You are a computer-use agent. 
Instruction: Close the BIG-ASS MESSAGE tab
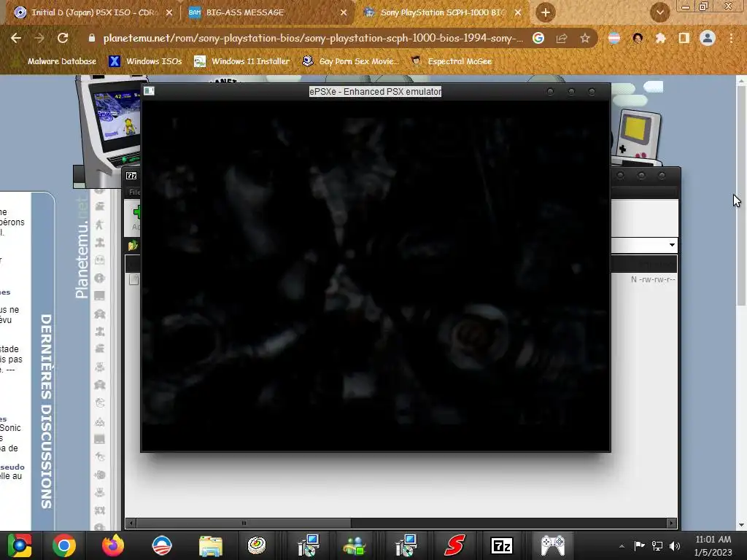click(344, 12)
